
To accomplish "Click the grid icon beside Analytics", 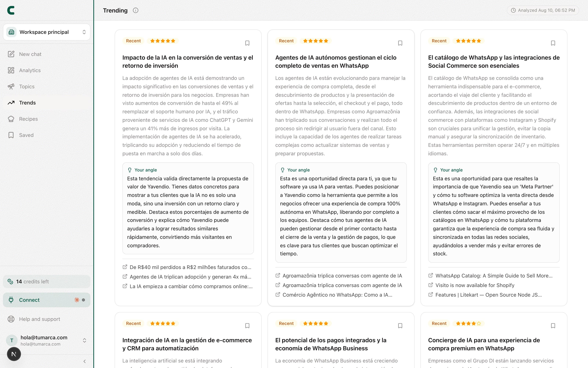I will 11,70.
